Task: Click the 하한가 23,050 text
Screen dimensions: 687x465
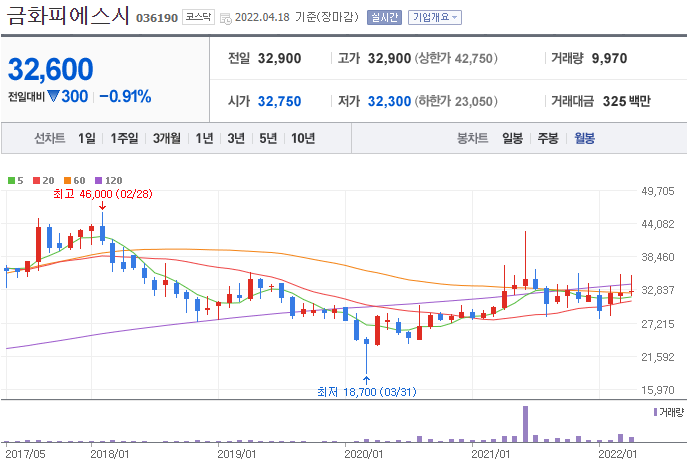Action: point(456,101)
